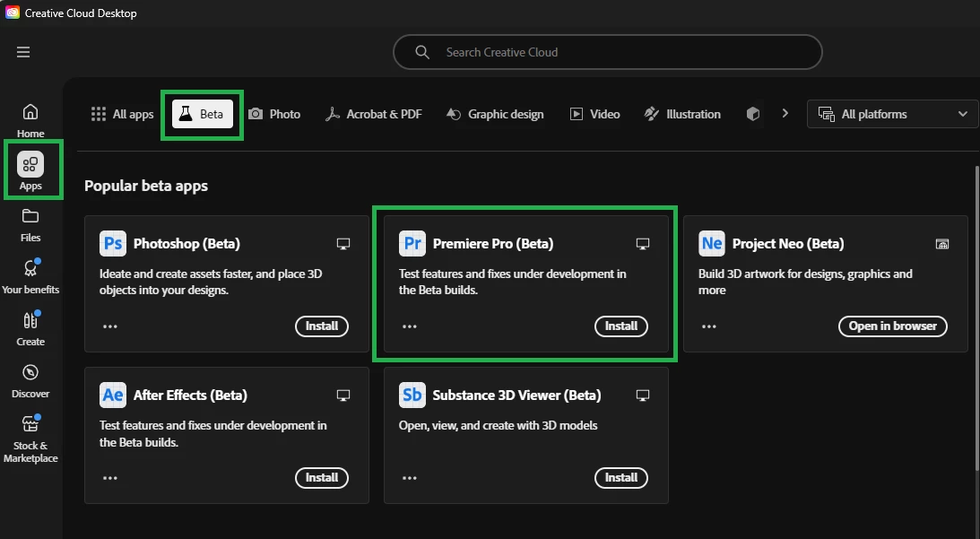The width and height of the screenshot is (980, 539).
Task: Click desktop platform icon on Substance 3D Viewer card
Action: point(643,396)
